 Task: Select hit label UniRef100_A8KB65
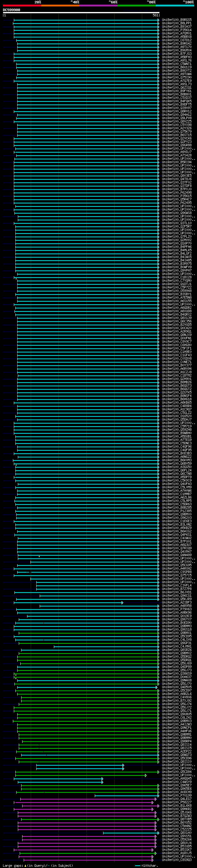[176, 403]
